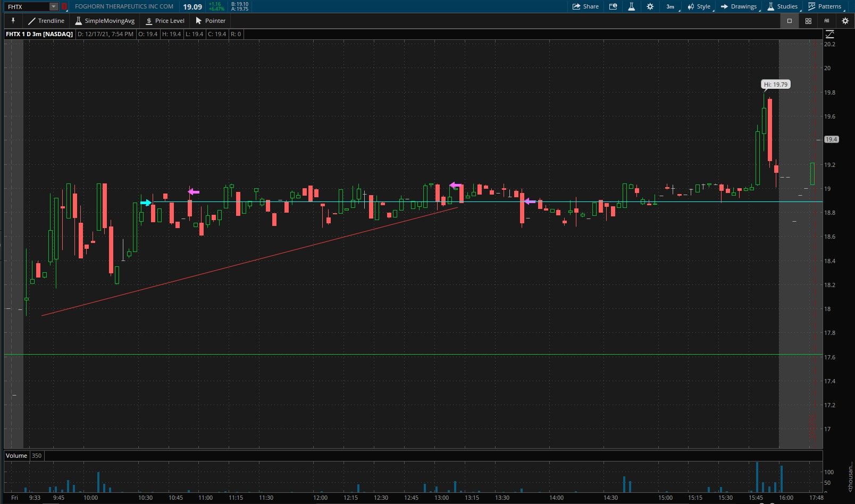Viewport: 855px width, 504px height.
Task: Open the alerts calendar icon near Share
Action: pyautogui.click(x=613, y=6)
